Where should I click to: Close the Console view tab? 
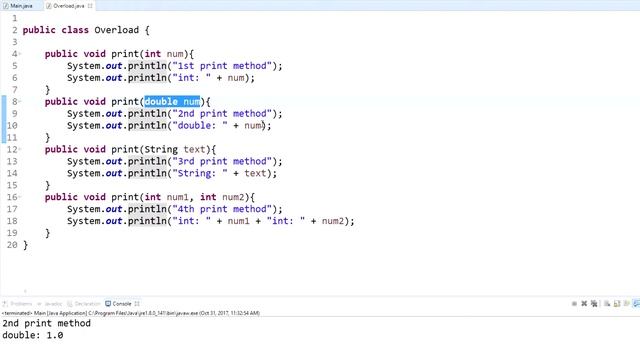tap(137, 304)
